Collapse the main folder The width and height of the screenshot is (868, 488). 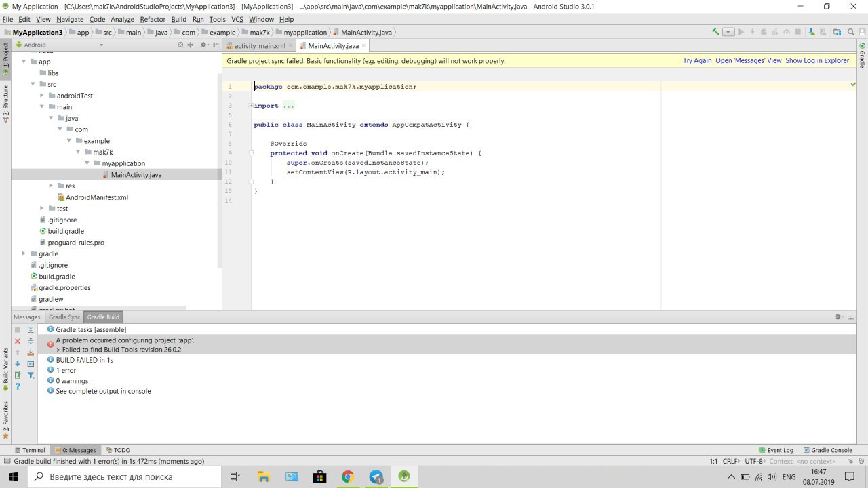click(x=42, y=107)
